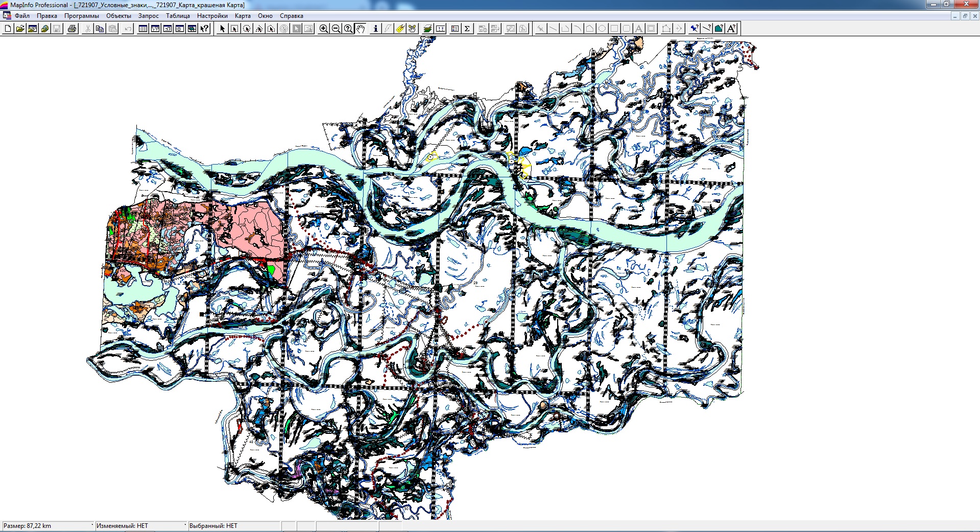Open Layer Control from the toolbar
The image size is (980, 532).
pyautogui.click(x=427, y=29)
